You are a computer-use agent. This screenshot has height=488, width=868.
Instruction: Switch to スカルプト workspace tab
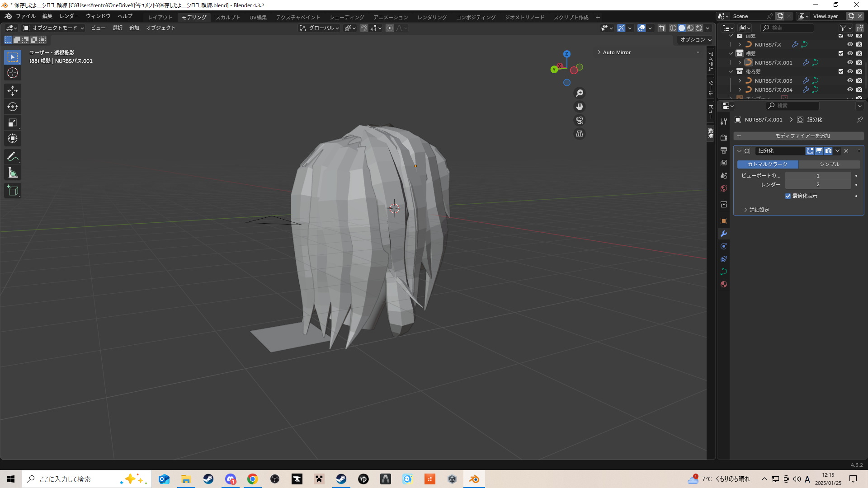click(228, 17)
